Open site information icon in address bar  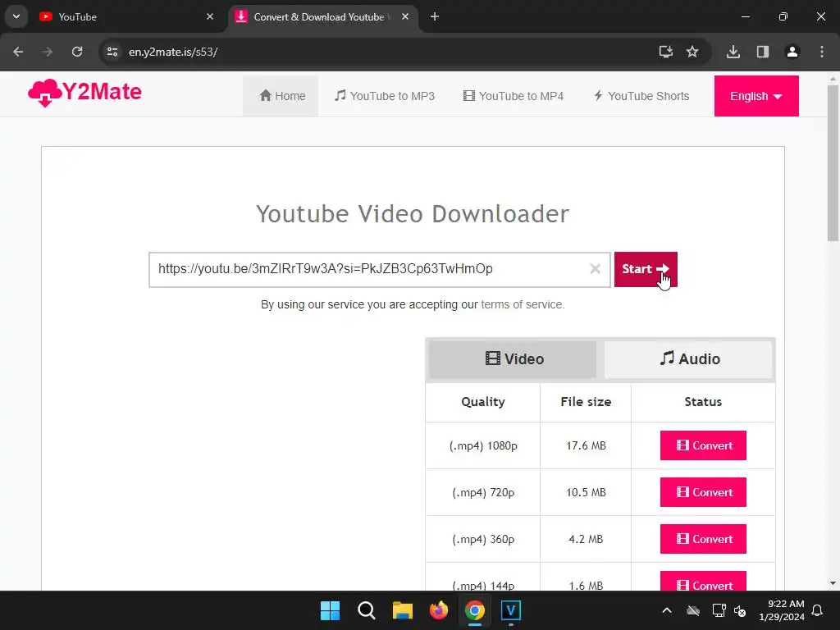point(112,52)
